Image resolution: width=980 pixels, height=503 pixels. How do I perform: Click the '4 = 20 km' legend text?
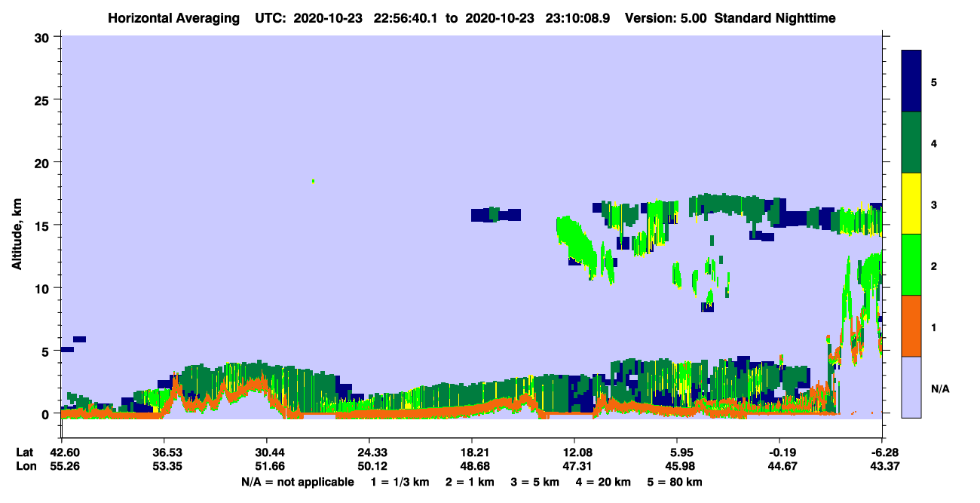pos(602,482)
